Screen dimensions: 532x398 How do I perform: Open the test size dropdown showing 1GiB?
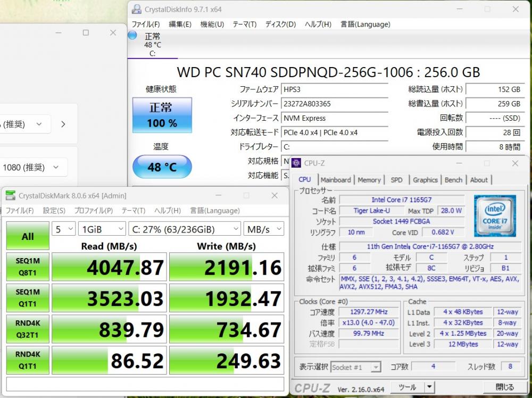pos(102,229)
